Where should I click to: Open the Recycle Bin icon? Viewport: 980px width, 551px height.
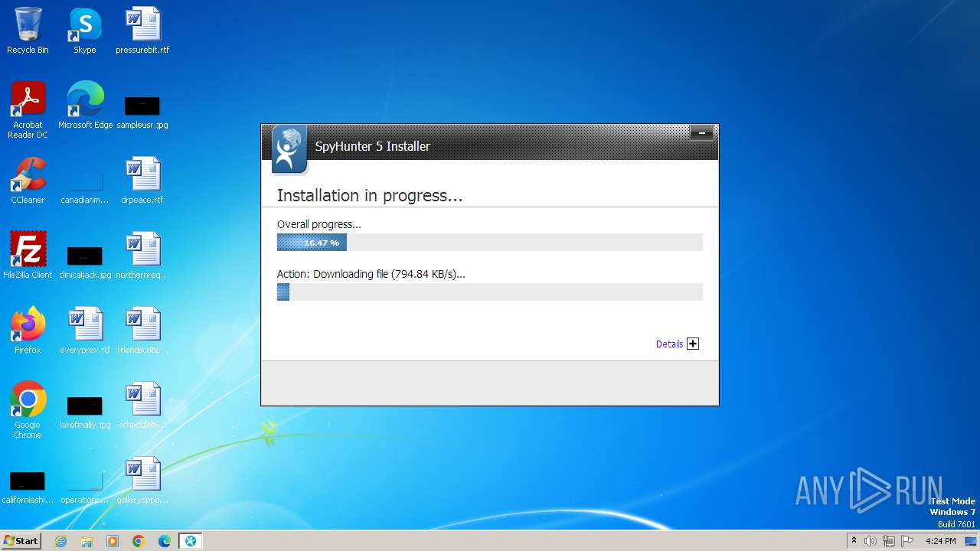pyautogui.click(x=28, y=31)
